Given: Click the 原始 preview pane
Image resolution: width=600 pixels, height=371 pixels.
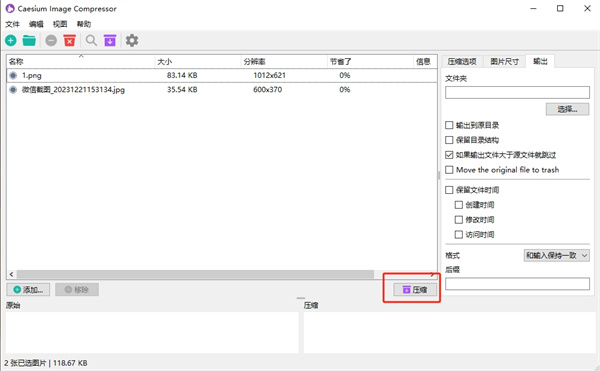Looking at the screenshot, I should (x=152, y=332).
